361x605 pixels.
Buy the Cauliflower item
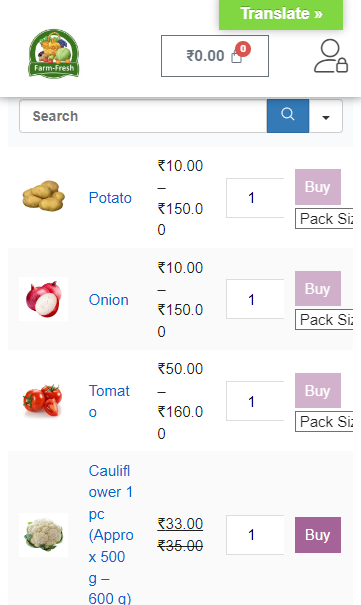[318, 535]
